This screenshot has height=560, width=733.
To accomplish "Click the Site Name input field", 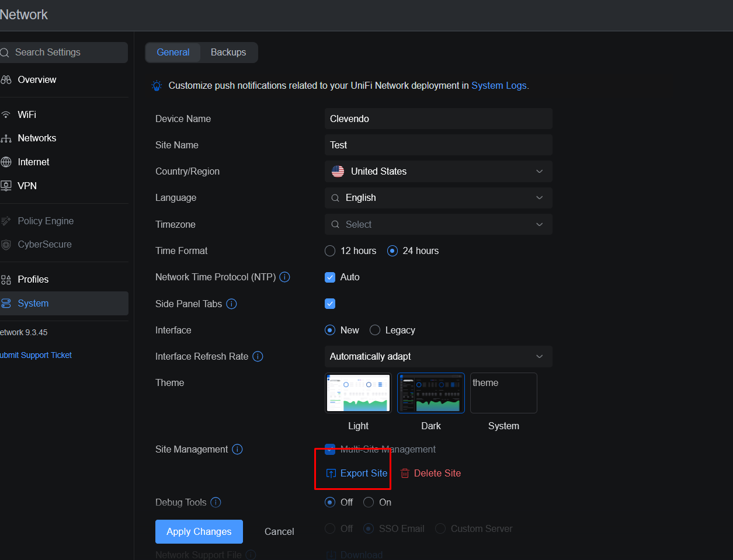I will [439, 145].
